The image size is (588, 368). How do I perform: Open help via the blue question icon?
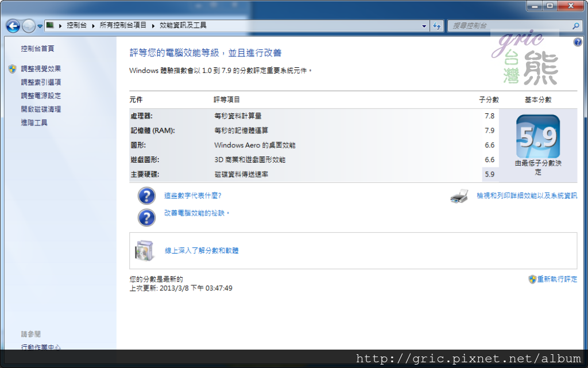pos(578,42)
